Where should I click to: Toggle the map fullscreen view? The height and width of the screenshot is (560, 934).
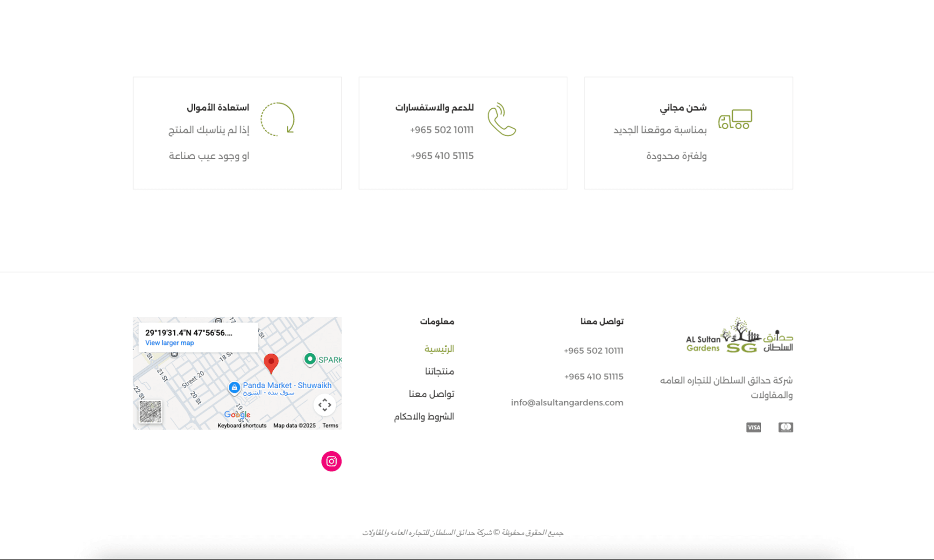(325, 405)
